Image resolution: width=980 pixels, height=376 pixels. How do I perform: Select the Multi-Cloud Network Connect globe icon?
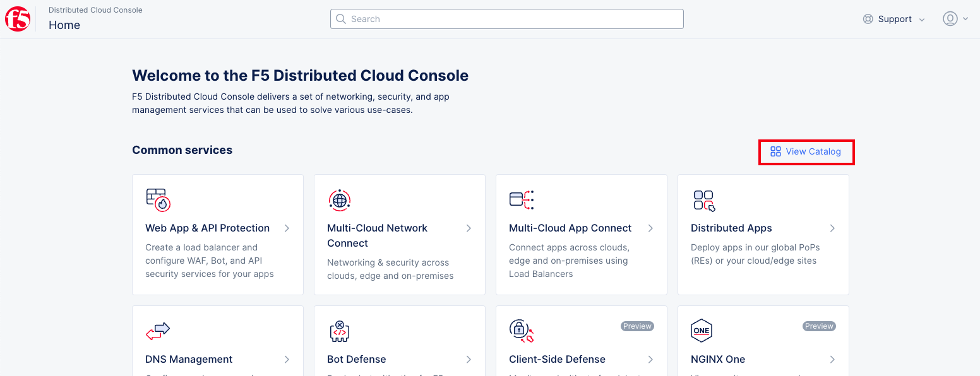coord(339,199)
